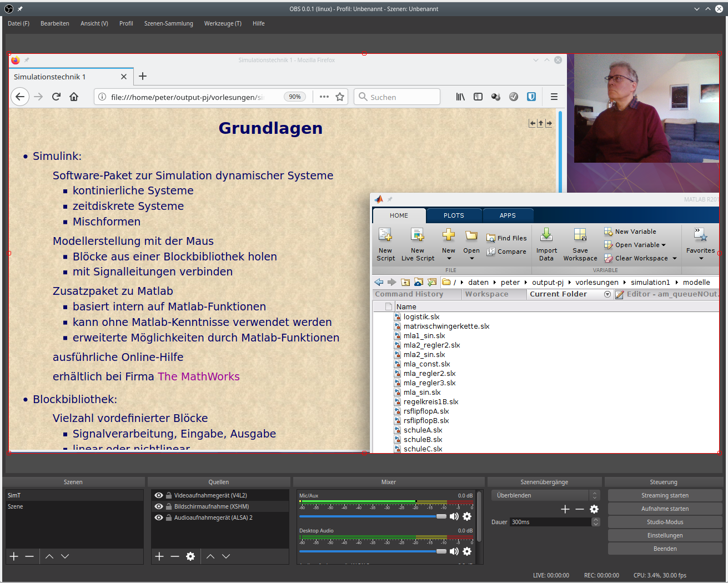Hide the Videoaufnahmegerät (V4L2) source
This screenshot has width=728, height=583.
click(x=159, y=495)
